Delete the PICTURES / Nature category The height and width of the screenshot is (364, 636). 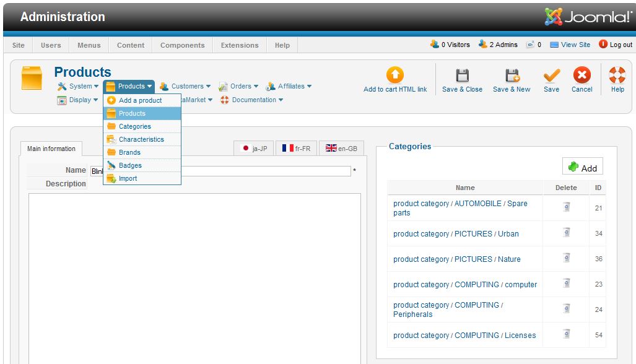(x=567, y=258)
